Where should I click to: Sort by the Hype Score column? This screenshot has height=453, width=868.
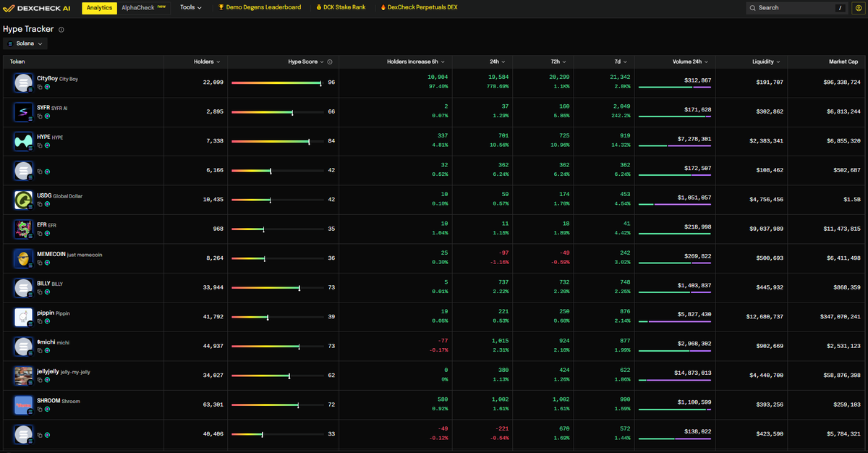pyautogui.click(x=307, y=62)
